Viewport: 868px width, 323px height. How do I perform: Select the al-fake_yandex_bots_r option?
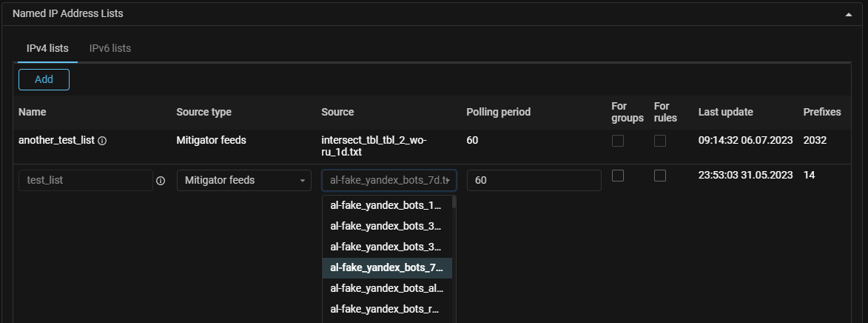tap(386, 309)
